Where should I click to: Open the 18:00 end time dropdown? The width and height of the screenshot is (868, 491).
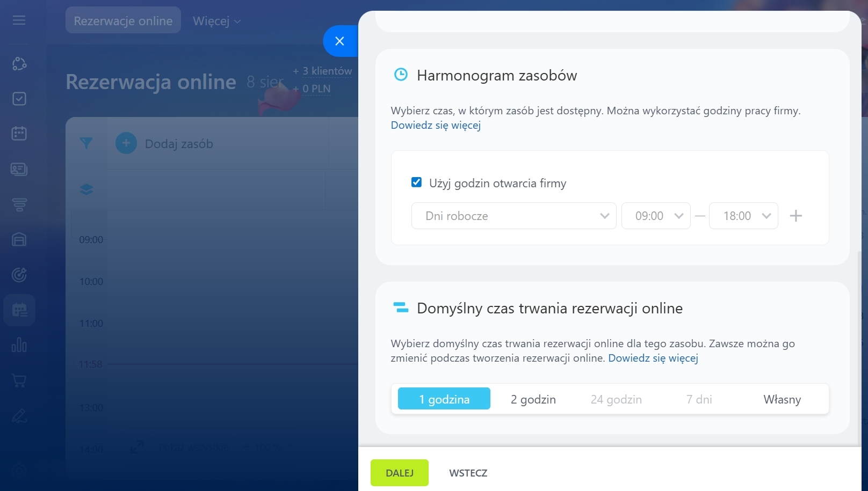pos(743,216)
